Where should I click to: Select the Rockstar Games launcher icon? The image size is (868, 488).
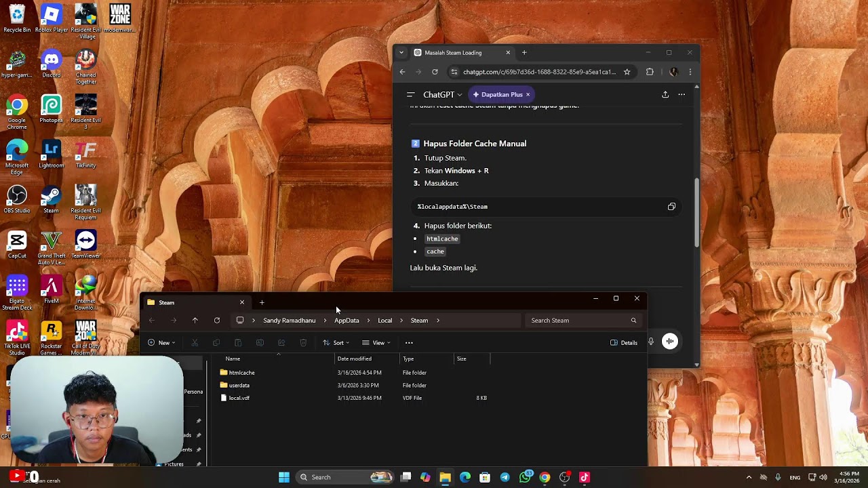pos(52,338)
